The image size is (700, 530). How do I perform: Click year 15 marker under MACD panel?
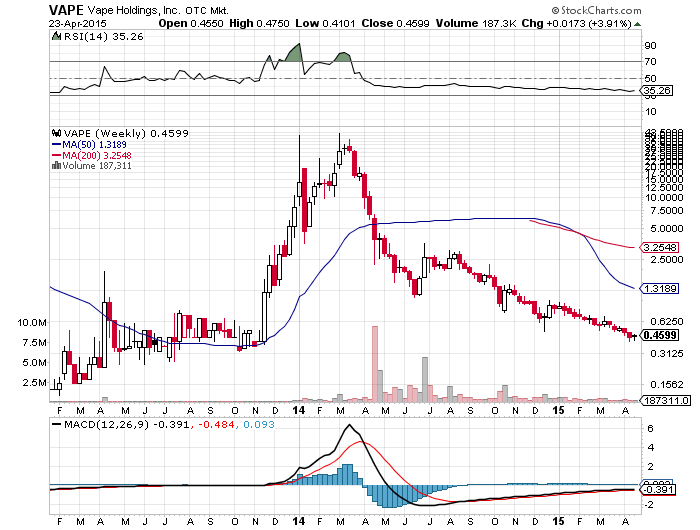pos(558,521)
